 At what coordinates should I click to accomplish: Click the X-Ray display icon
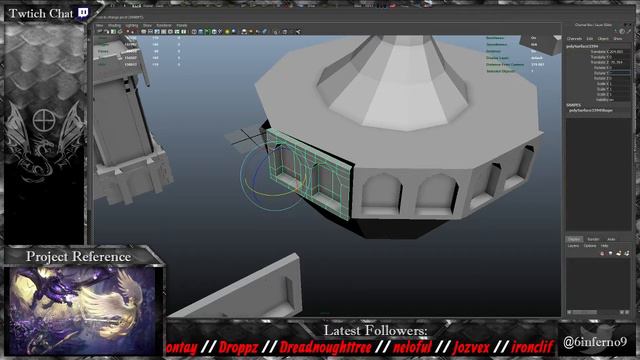285,32
